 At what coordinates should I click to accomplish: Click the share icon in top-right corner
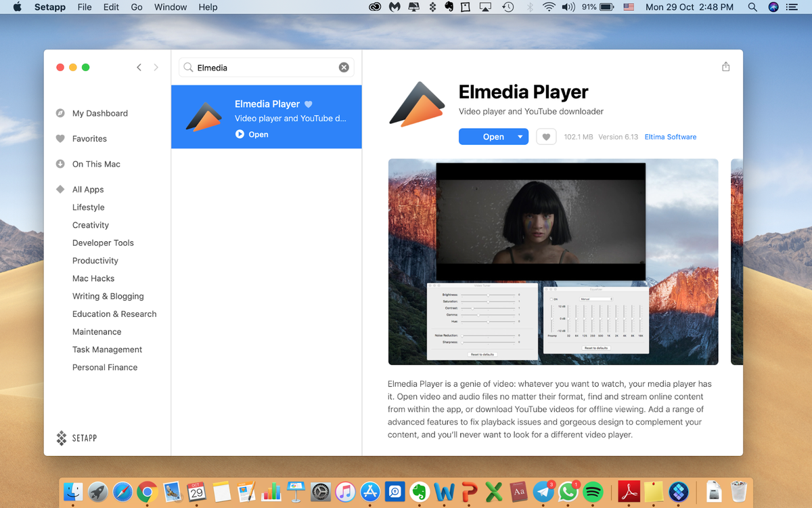point(725,66)
